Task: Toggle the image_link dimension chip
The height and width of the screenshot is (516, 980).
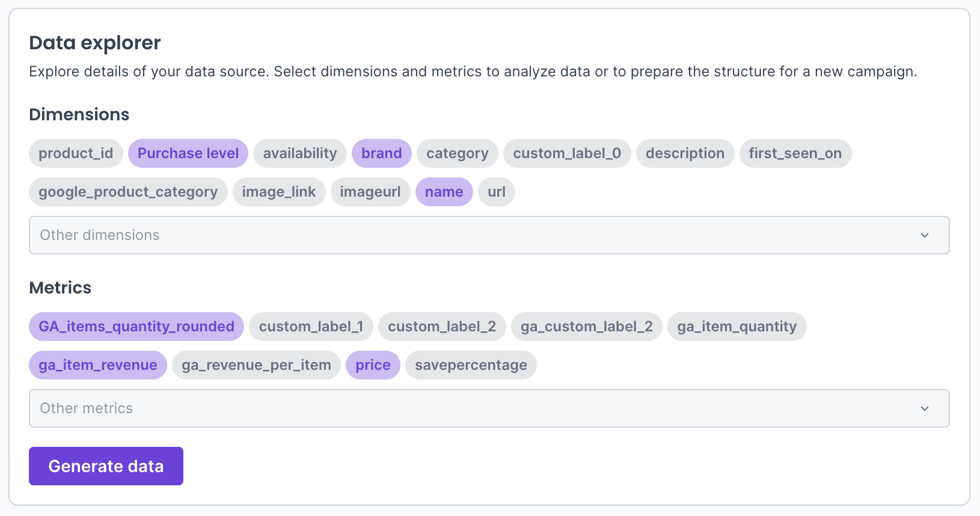Action: pos(278,192)
